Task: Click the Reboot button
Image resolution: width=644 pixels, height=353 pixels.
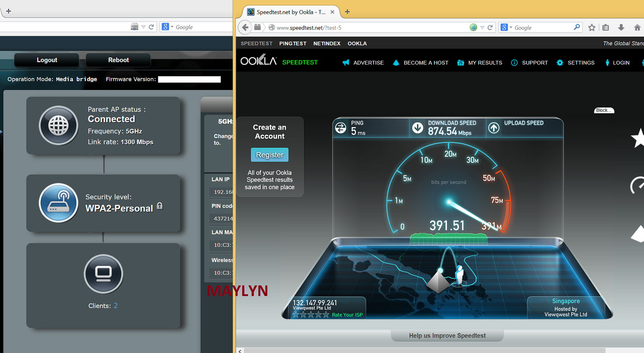Action: click(x=118, y=60)
